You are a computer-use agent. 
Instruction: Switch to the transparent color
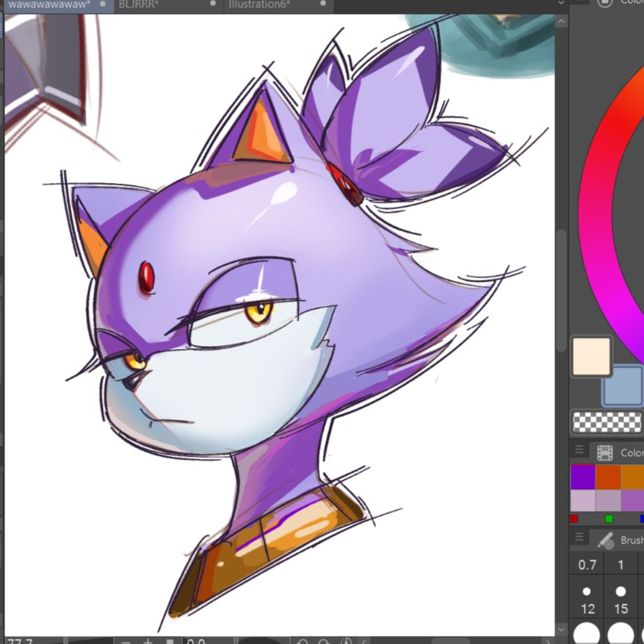(607, 422)
